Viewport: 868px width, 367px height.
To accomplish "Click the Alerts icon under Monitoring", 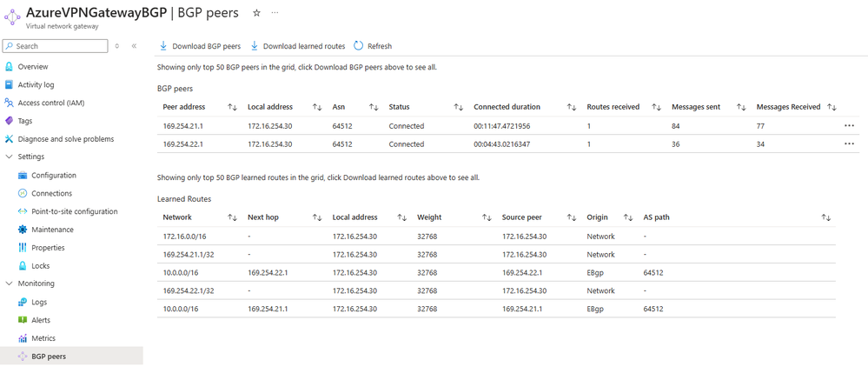I will click(23, 320).
